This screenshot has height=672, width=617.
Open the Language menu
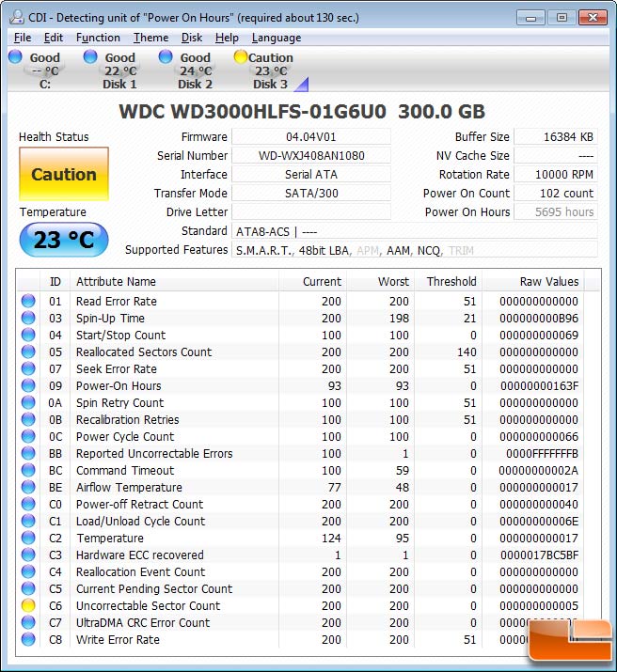click(x=277, y=38)
